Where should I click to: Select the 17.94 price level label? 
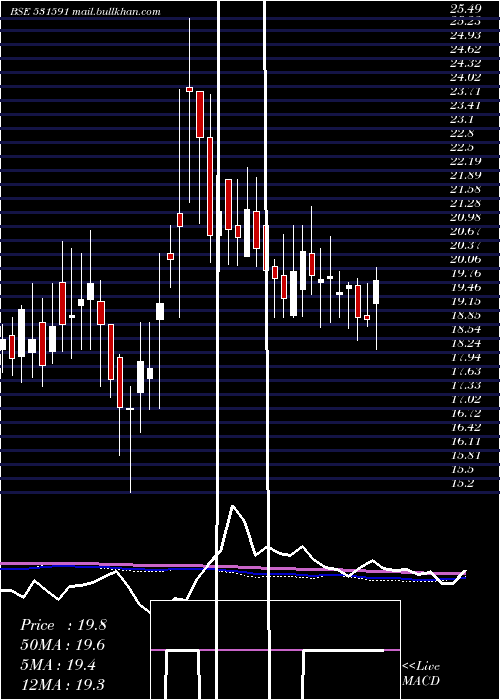[466, 357]
